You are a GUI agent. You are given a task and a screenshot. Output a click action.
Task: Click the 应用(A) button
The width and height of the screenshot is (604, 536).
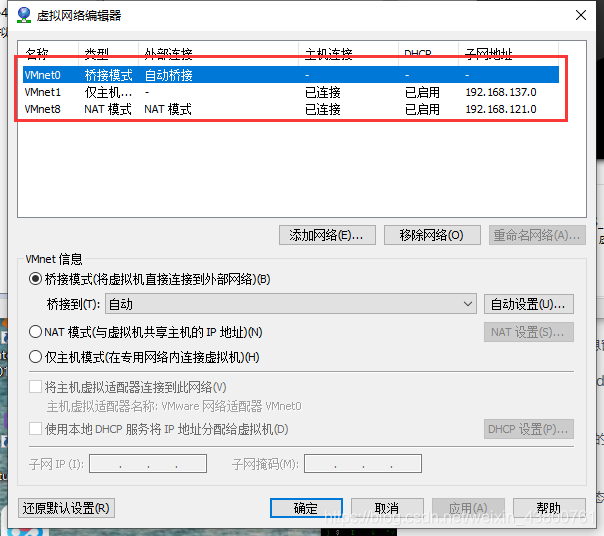pyautogui.click(x=468, y=508)
